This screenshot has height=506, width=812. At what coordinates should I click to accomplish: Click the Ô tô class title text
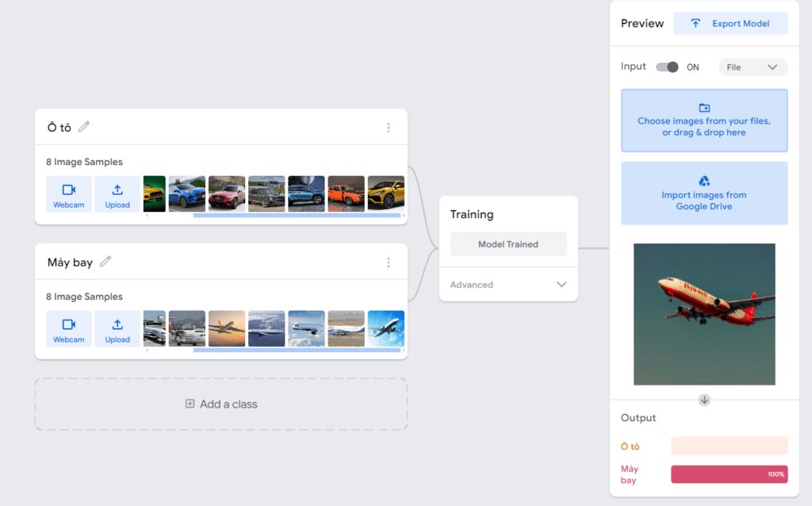point(59,127)
